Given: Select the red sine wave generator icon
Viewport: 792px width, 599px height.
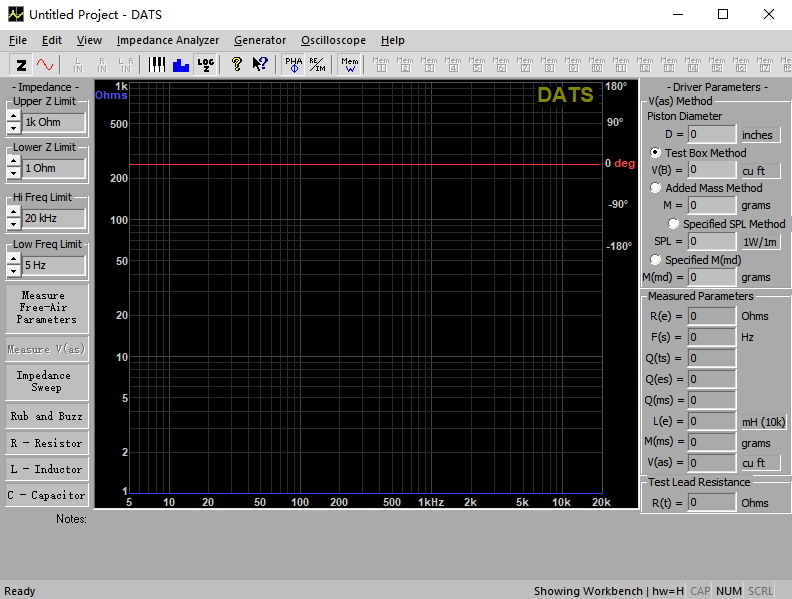Looking at the screenshot, I should [x=45, y=65].
